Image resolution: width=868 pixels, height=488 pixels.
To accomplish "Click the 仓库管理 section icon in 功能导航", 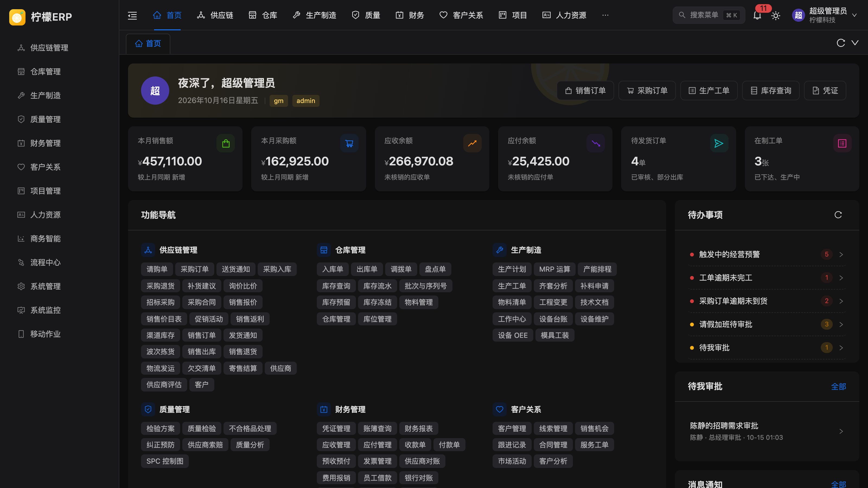I will pyautogui.click(x=324, y=250).
